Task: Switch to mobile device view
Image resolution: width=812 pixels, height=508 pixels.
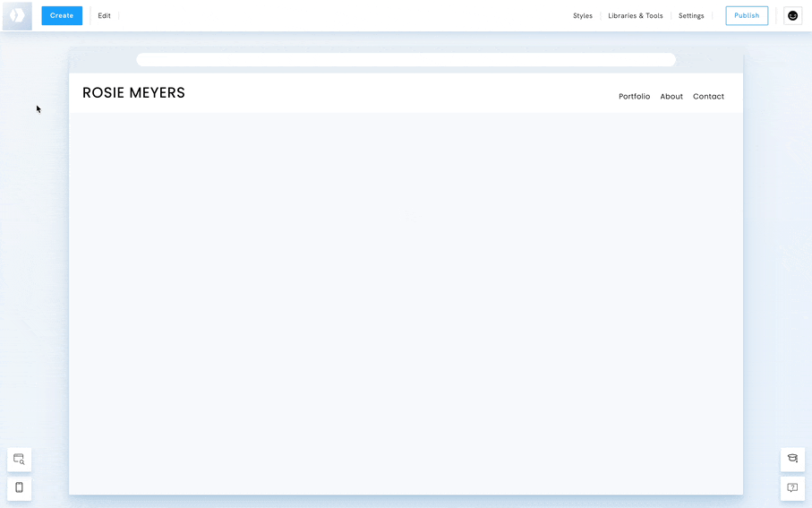Action: (x=19, y=488)
